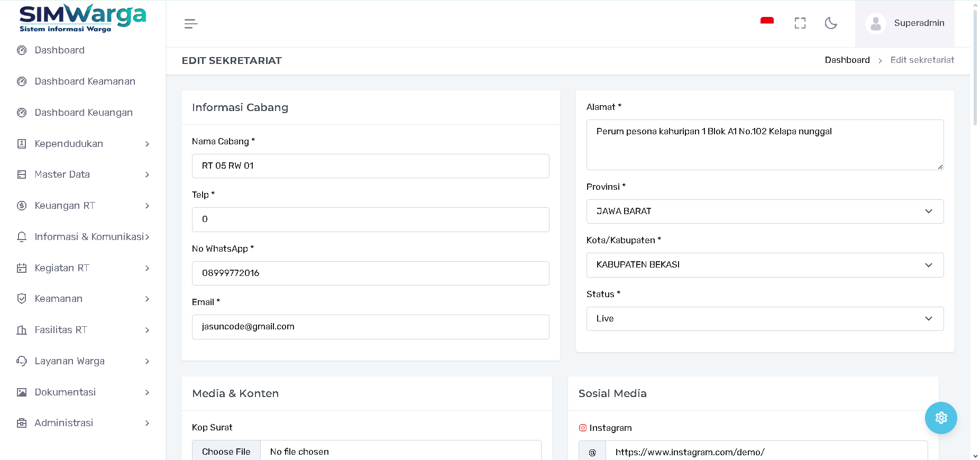Click the Superadmin user avatar
Screen dimensions: 980x460
tap(875, 24)
